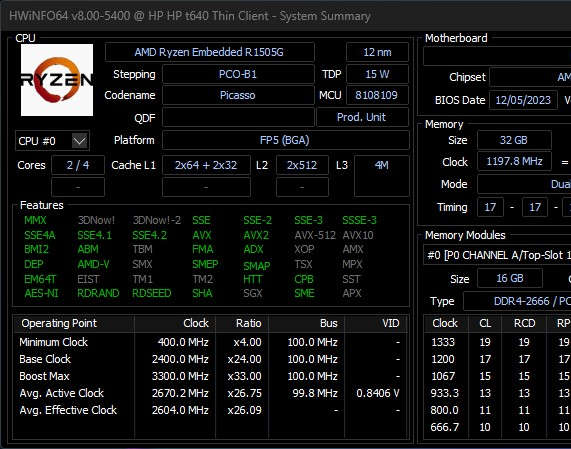The width and height of the screenshot is (571, 449).
Task: Click the operating point Clock column header
Action: pos(175,323)
